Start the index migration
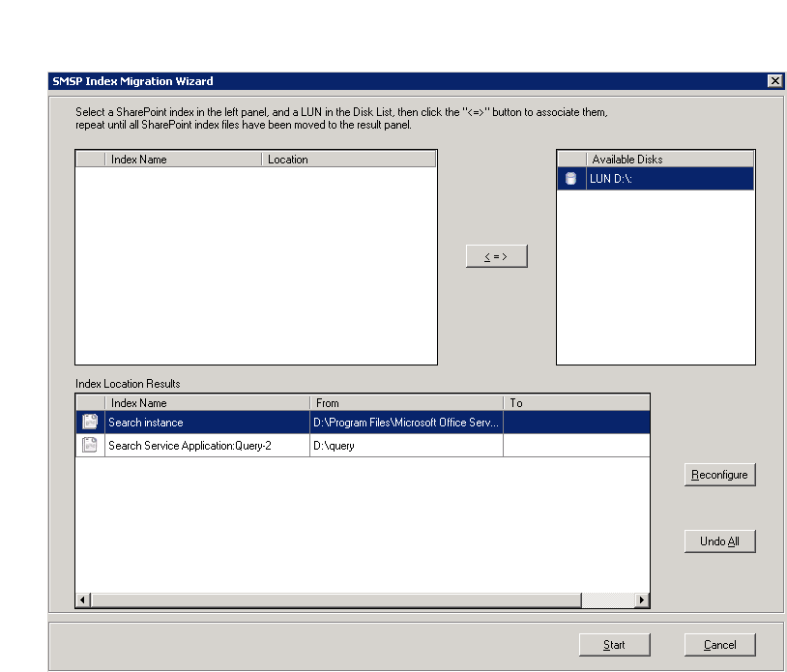Image resolution: width=787 pixels, height=672 pixels. click(x=614, y=645)
